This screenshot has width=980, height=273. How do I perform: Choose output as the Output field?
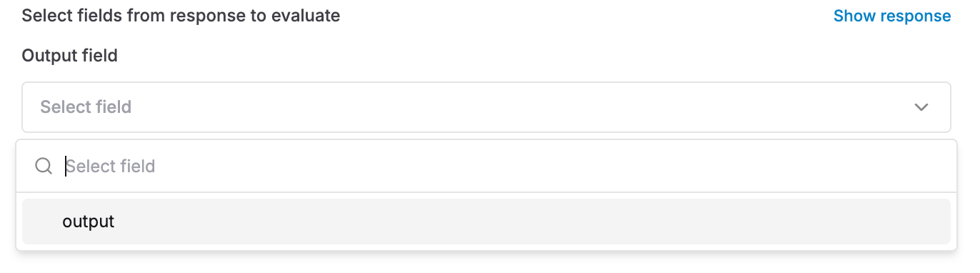coord(486,222)
